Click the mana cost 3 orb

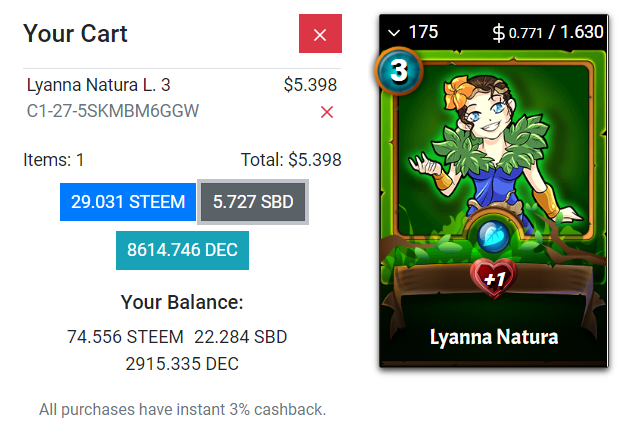(399, 71)
